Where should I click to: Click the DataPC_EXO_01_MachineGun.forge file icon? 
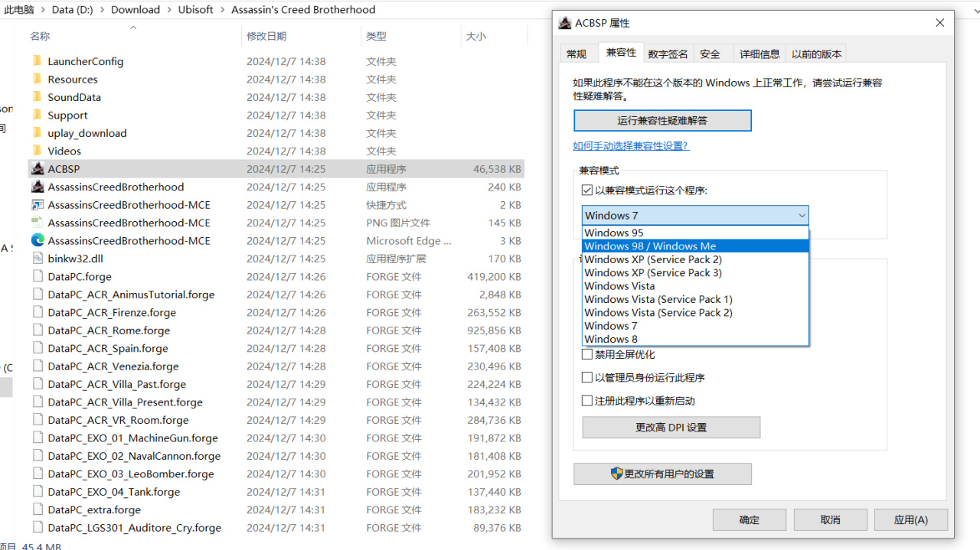click(x=37, y=438)
